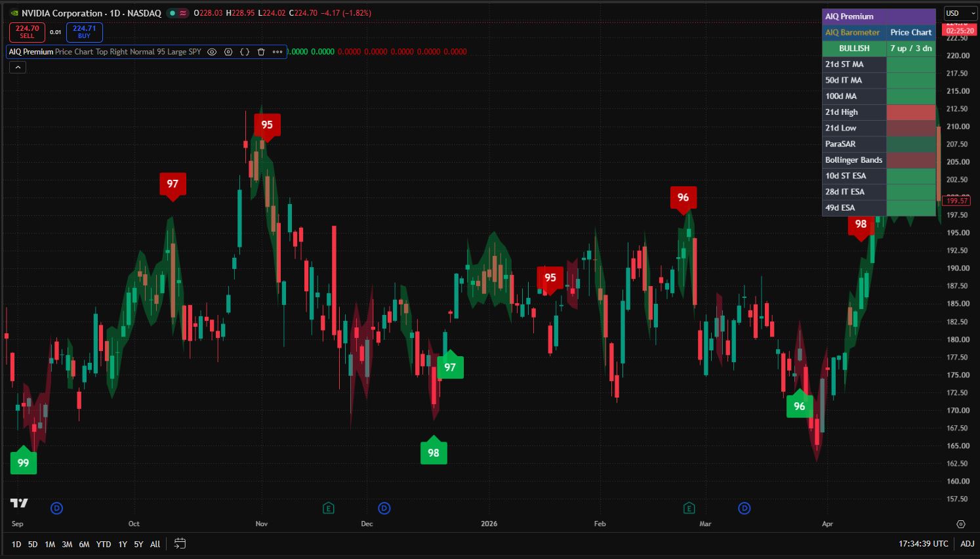Click the 100d MA row label
This screenshot has width=980, height=559.
pyautogui.click(x=841, y=96)
